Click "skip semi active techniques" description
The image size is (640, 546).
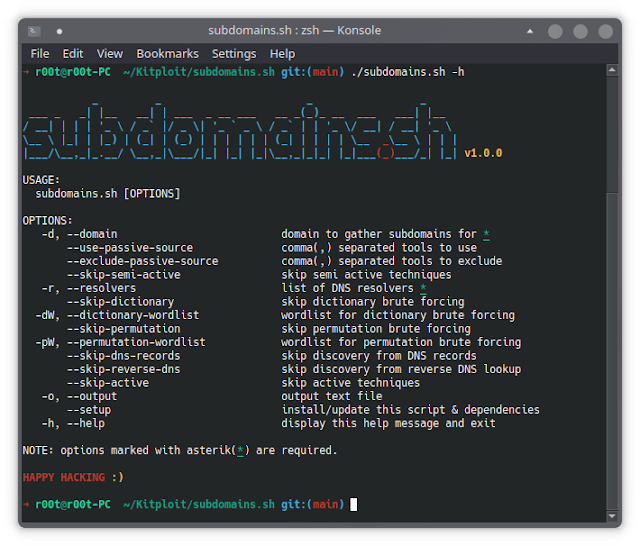coord(366,275)
